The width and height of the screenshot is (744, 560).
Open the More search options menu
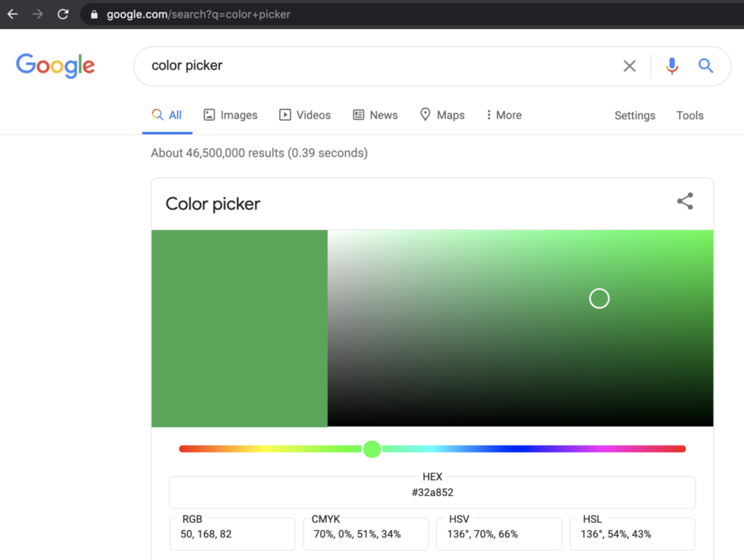504,115
